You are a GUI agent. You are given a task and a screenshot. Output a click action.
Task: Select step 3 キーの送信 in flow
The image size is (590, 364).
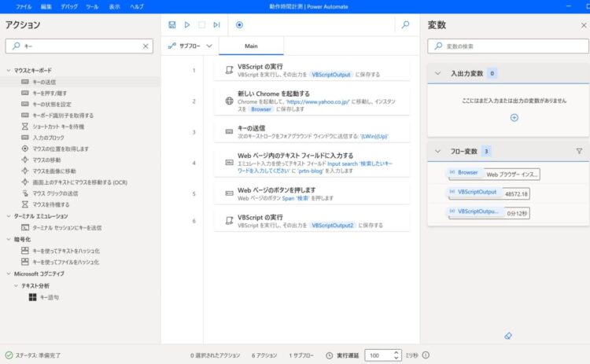point(312,132)
